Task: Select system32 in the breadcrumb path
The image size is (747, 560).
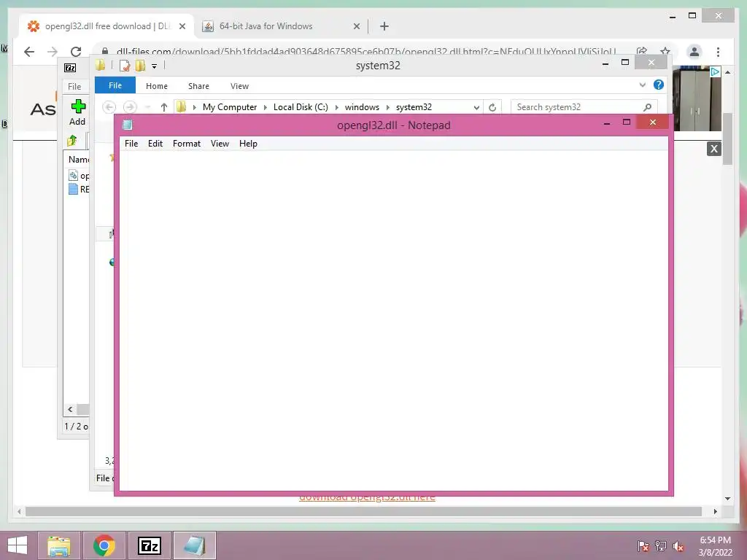Action: 414,107
